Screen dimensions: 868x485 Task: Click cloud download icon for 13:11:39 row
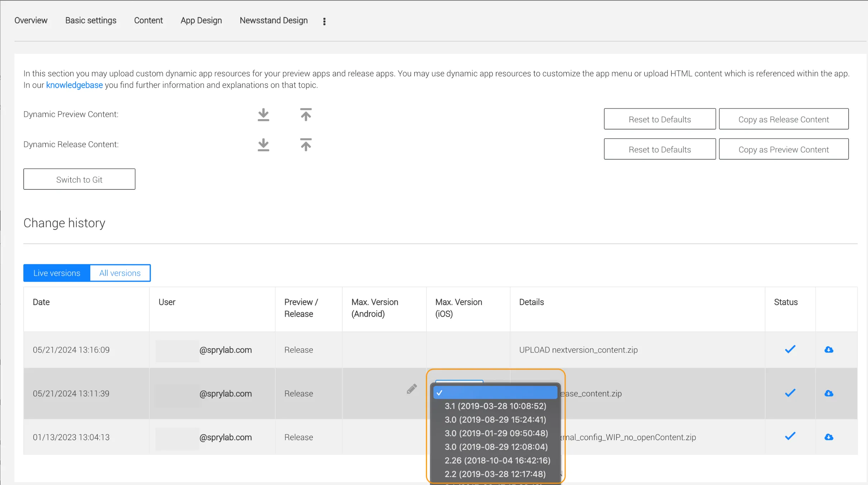[829, 393]
